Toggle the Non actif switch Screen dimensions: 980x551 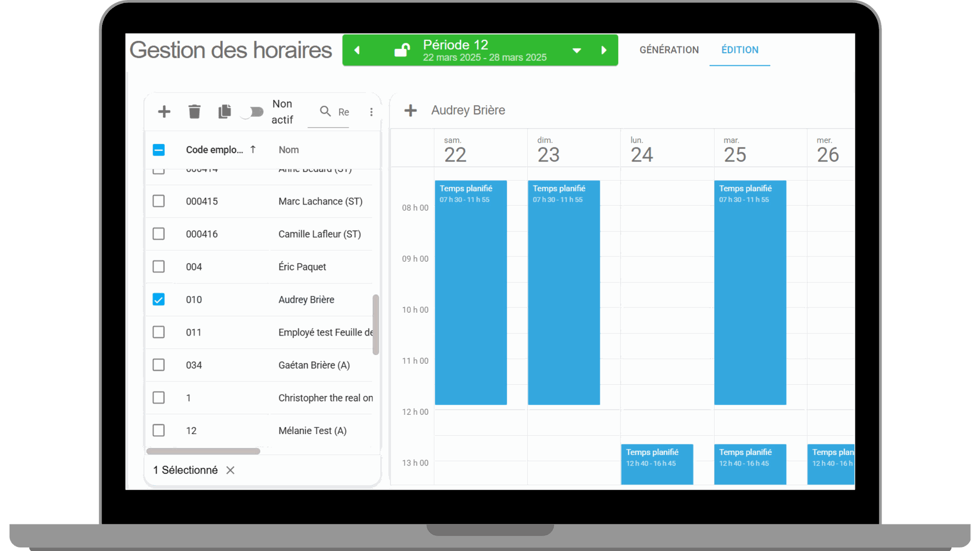tap(252, 112)
